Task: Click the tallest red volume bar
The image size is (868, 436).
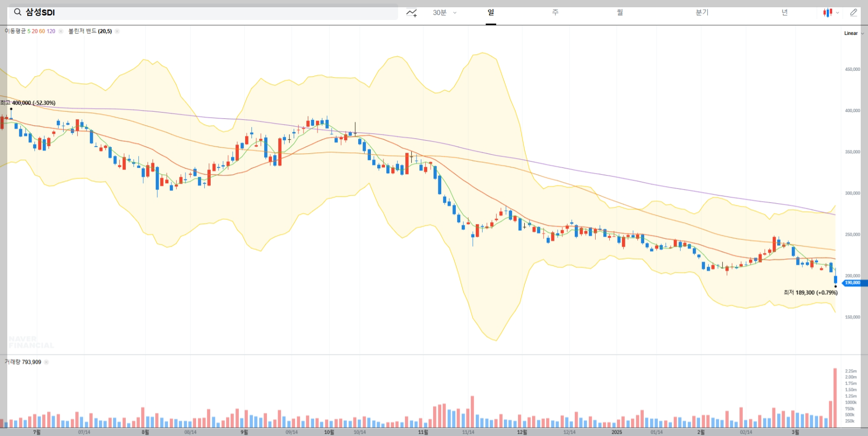Action: [835, 398]
